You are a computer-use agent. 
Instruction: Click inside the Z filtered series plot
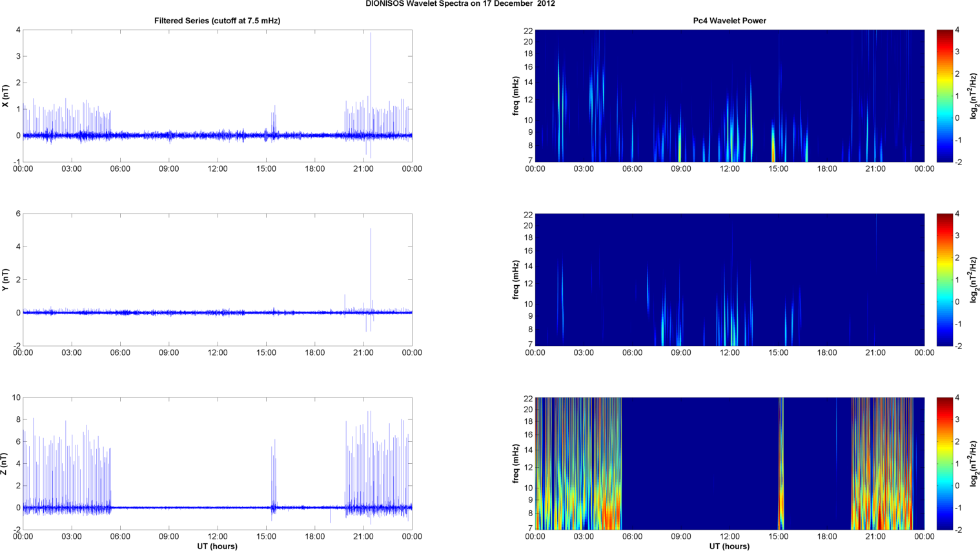[218, 463]
